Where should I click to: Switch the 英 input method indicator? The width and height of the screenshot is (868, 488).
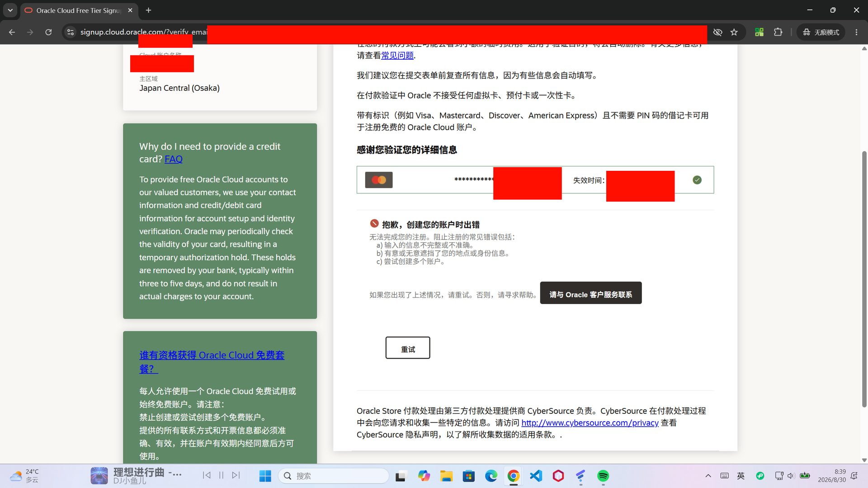click(741, 476)
